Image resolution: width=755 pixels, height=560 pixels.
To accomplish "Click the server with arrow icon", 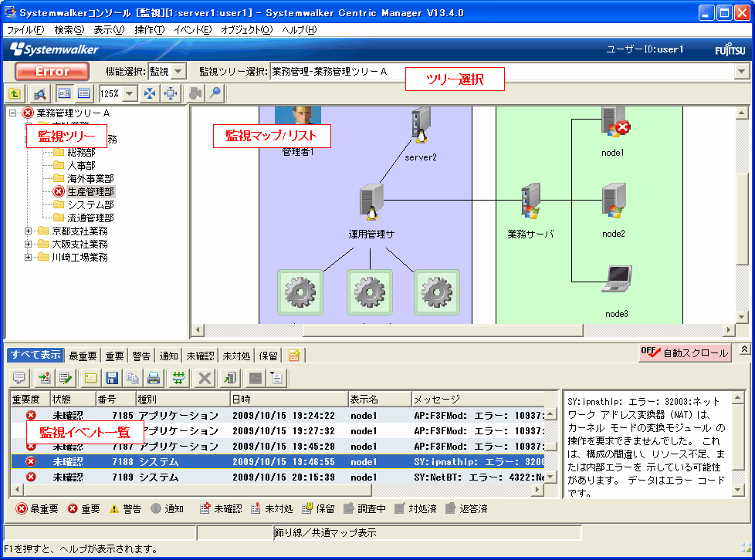I will pyautogui.click(x=230, y=378).
